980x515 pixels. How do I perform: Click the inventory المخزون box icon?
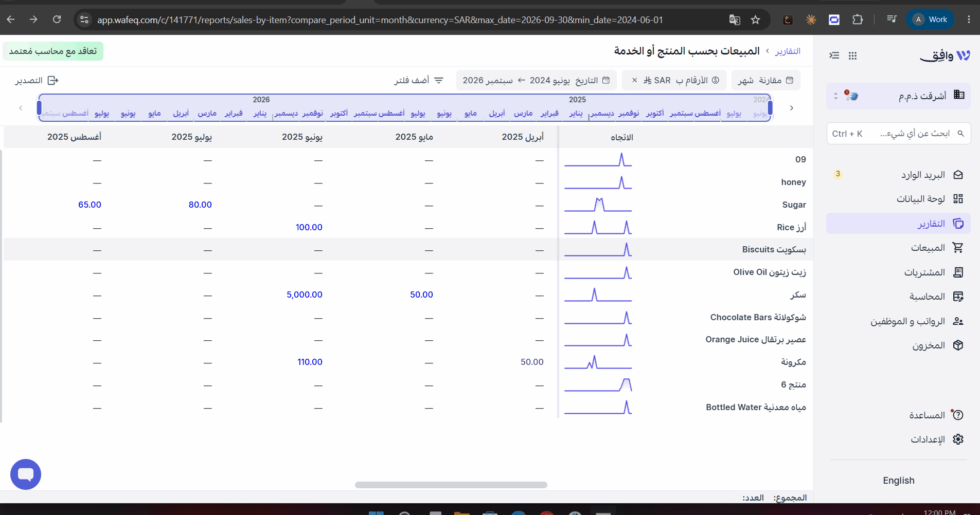pyautogui.click(x=958, y=345)
